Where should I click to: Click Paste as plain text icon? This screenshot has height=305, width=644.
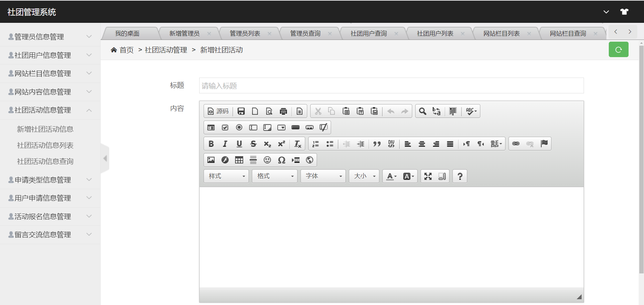(360, 111)
